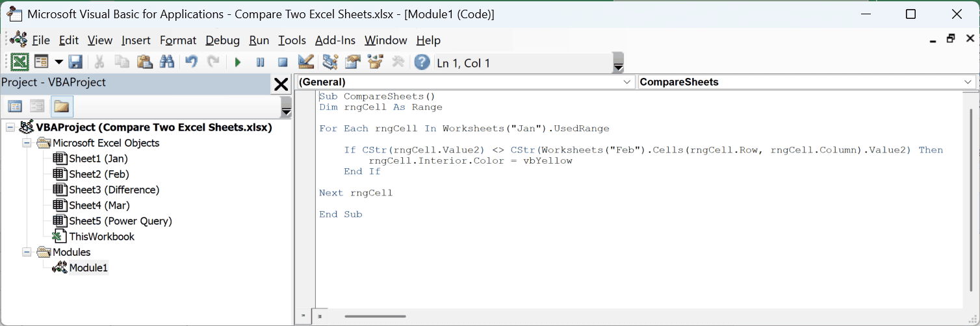Open the Insert menu

[x=136, y=40]
